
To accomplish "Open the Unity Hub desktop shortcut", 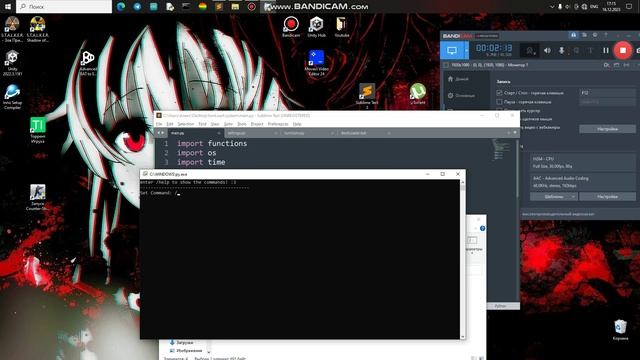I will (x=316, y=27).
